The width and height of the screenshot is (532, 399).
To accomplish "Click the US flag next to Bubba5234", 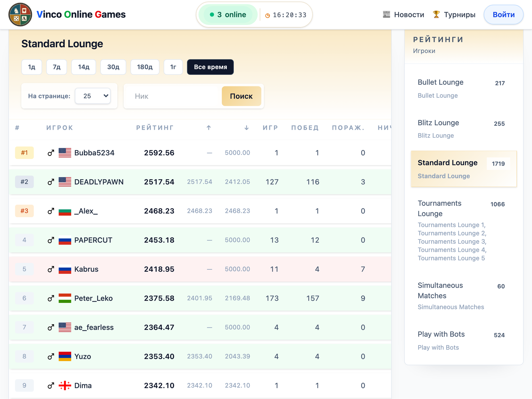I will pos(65,153).
